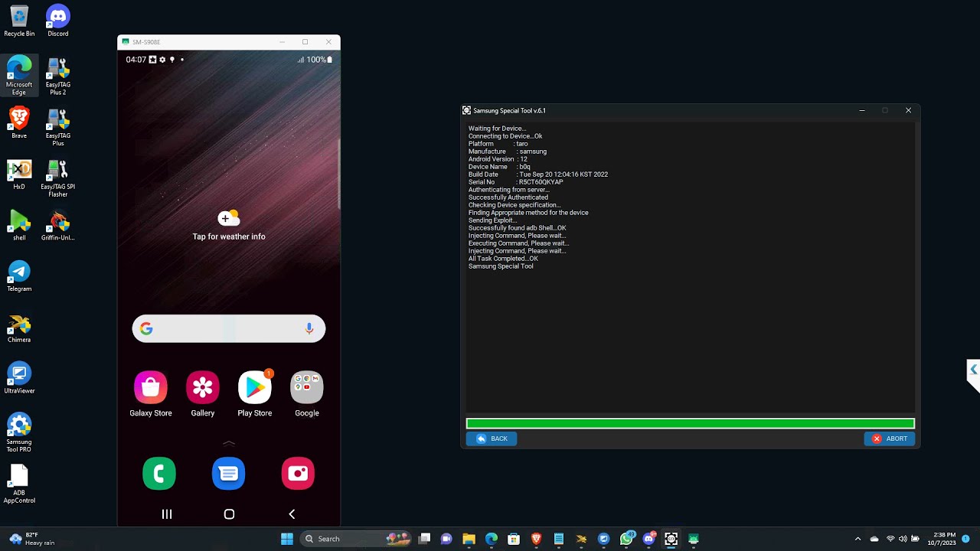Launch the EasyJTAG SPI Flasher shortcut
Viewport: 980px width, 551px height.
tap(57, 170)
